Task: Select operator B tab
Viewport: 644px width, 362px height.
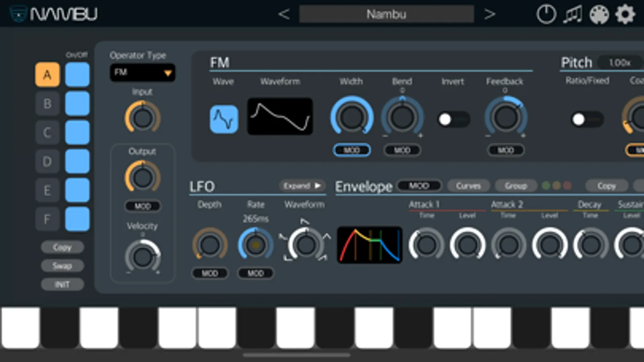Action: tap(47, 103)
